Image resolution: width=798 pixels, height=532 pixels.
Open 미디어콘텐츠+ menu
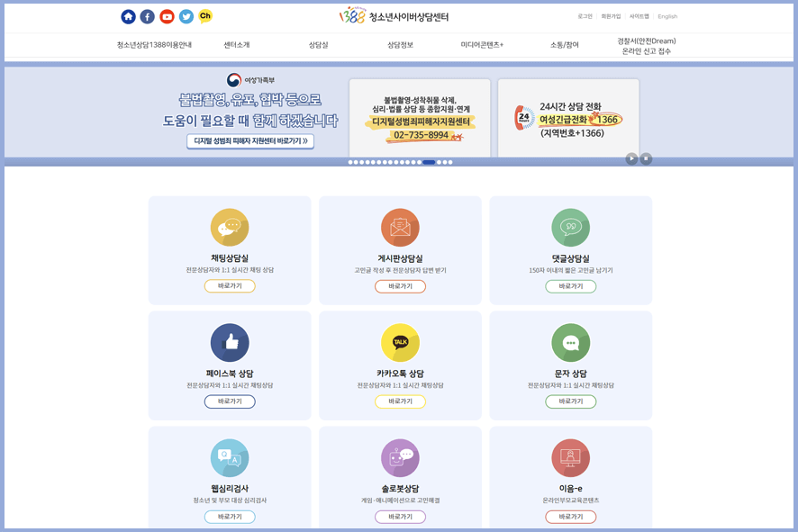(482, 45)
